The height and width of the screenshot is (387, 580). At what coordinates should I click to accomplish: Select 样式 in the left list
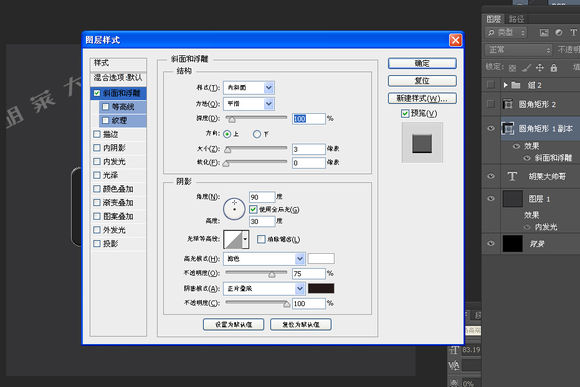tap(118, 63)
